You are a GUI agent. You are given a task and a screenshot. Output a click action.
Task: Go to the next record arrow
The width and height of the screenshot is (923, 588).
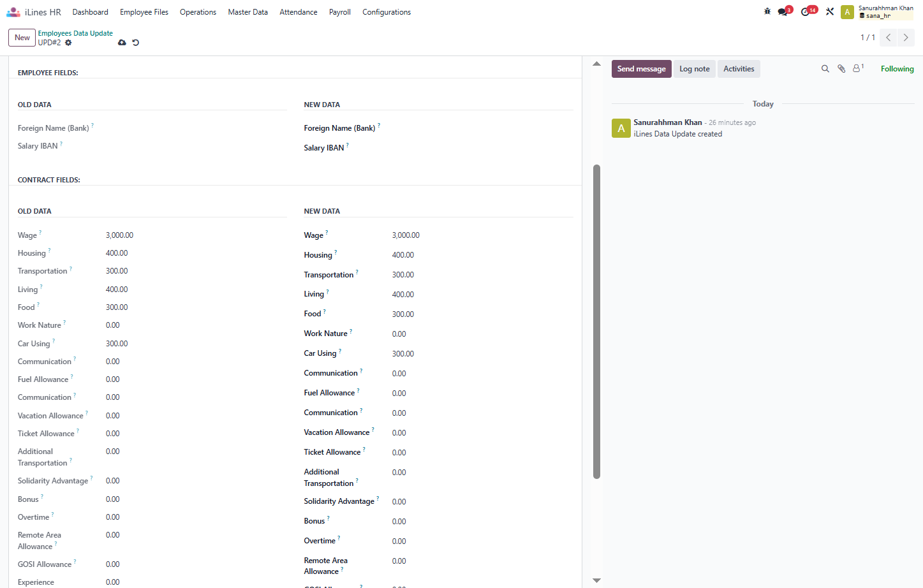point(906,38)
